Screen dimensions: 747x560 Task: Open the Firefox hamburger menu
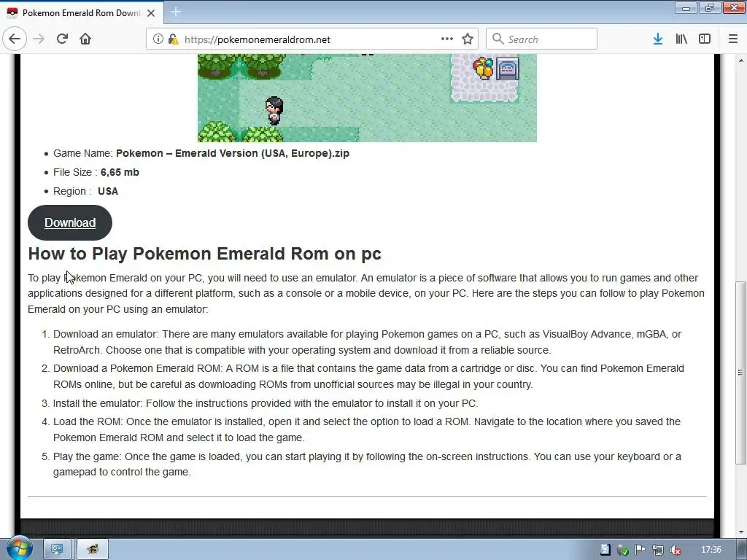[x=733, y=39]
